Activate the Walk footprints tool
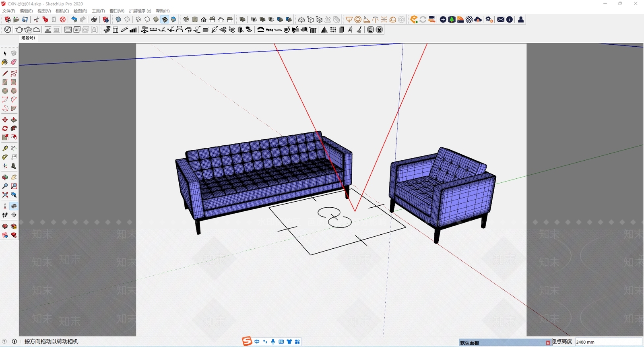The height and width of the screenshot is (347, 644). 5,215
